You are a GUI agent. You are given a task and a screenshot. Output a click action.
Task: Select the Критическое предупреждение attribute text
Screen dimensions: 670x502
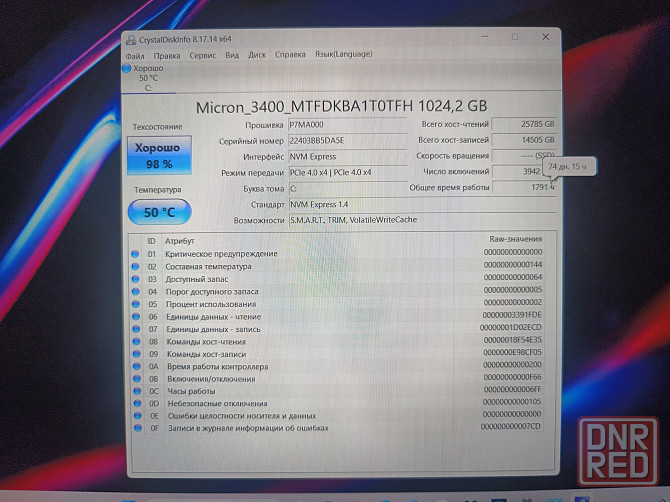(221, 254)
